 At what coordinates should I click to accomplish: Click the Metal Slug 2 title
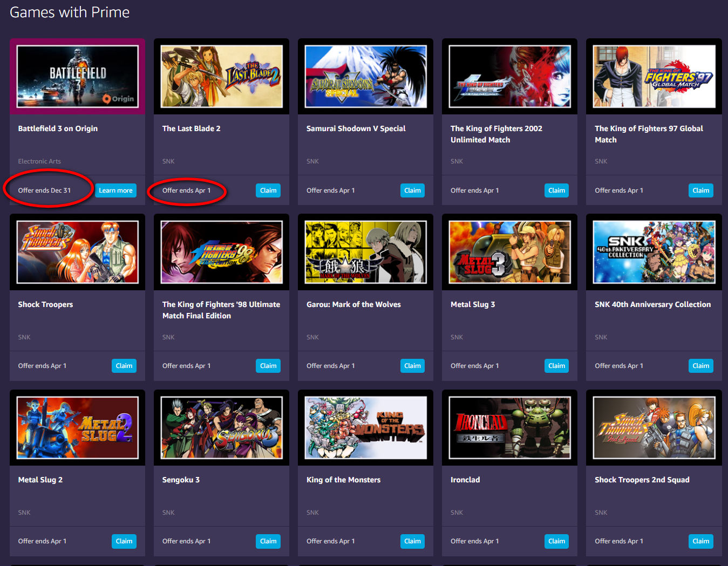[40, 480]
